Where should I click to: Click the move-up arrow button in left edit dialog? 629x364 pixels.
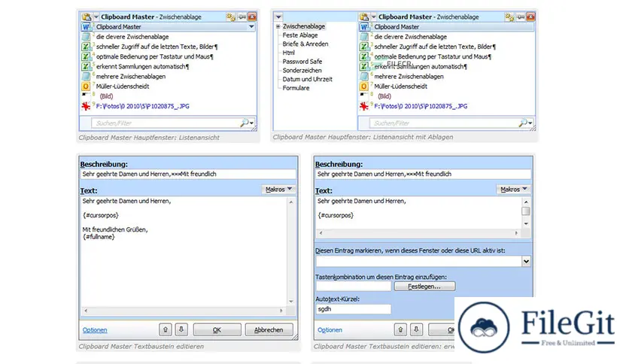(166, 330)
